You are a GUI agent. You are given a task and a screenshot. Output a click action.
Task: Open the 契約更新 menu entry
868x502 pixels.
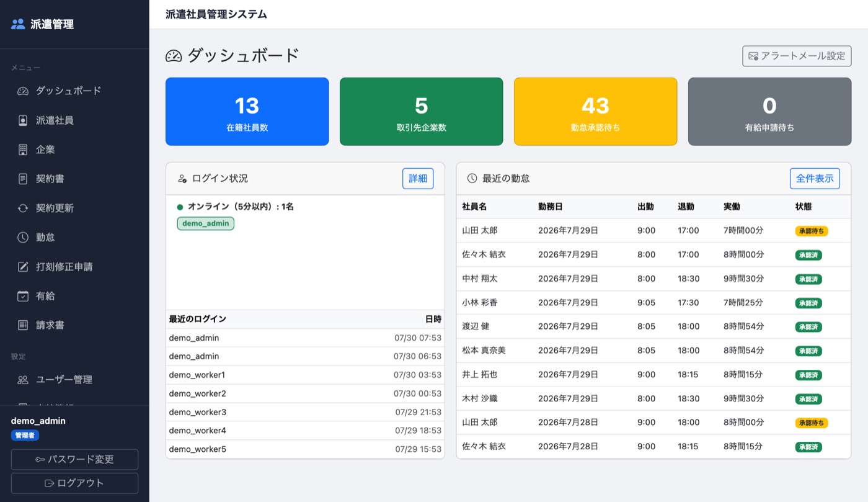[74, 208]
